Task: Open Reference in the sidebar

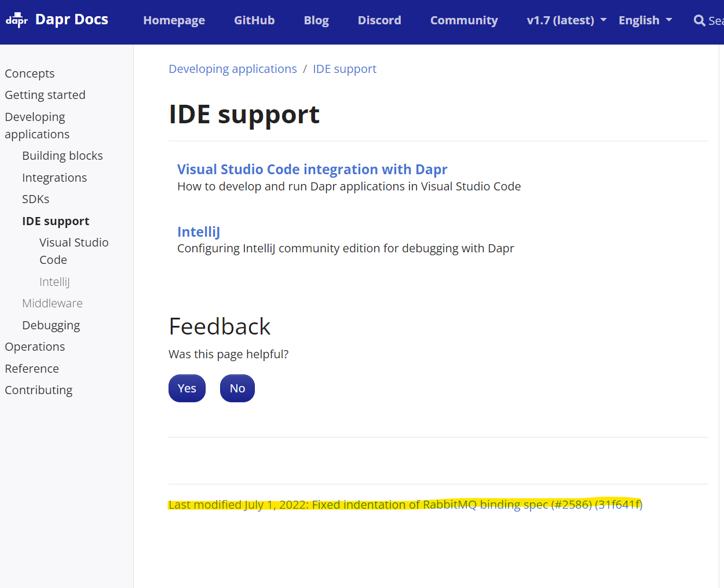Action: (32, 369)
